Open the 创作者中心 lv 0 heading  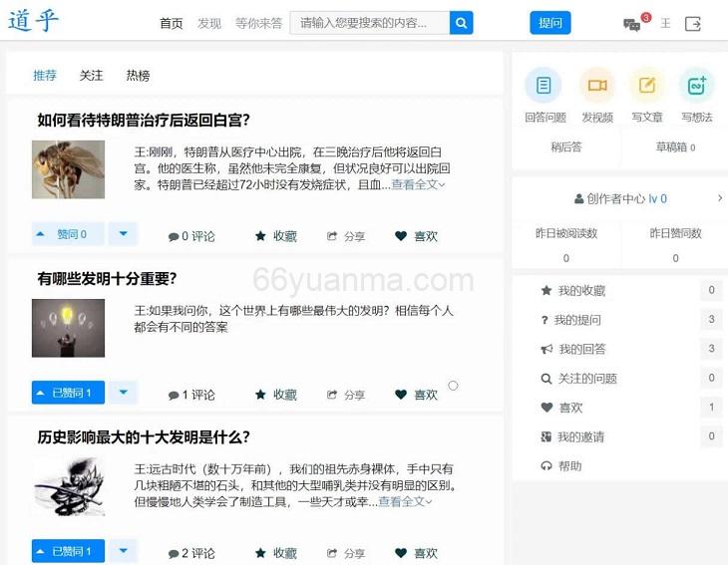pyautogui.click(x=620, y=198)
